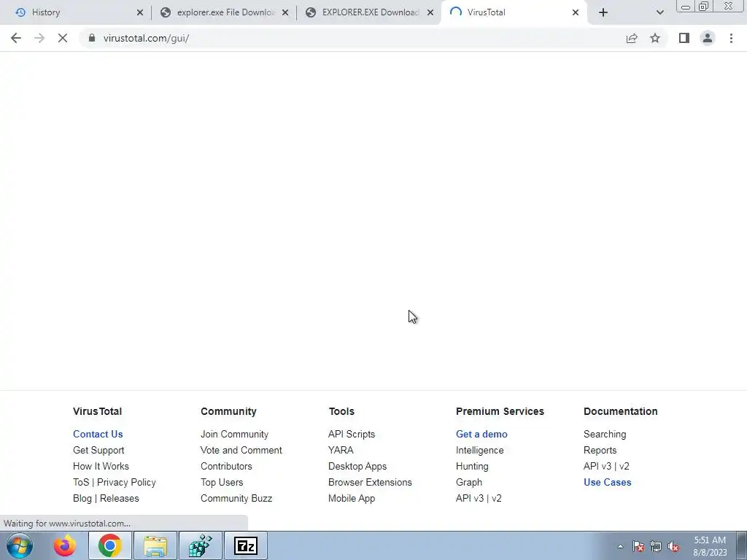Open Community Buzz link

click(236, 498)
